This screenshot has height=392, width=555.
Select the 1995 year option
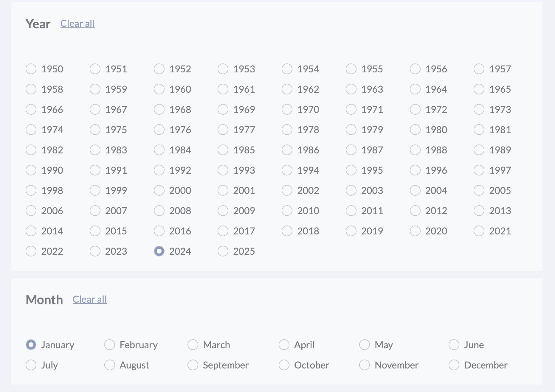(351, 170)
